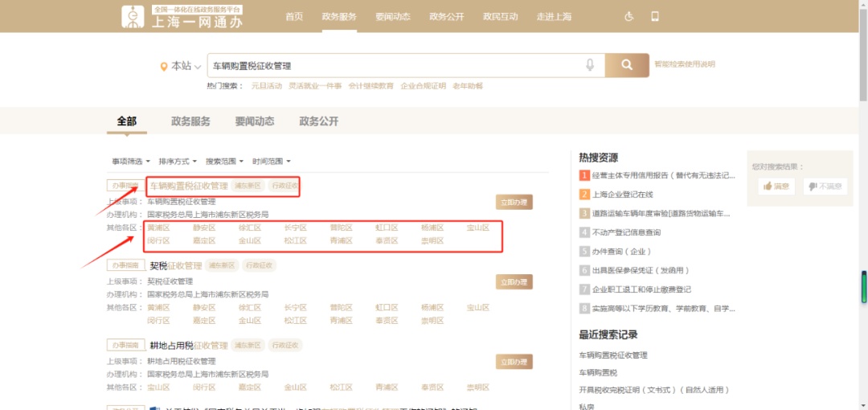Image resolution: width=868 pixels, height=410 pixels.
Task: Open accessibility mode icon in header
Action: tap(629, 16)
